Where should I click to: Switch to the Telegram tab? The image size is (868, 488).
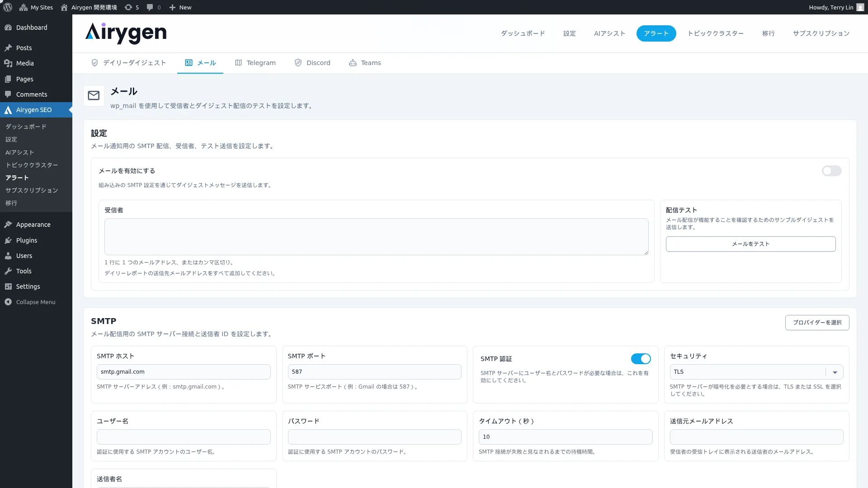(255, 63)
